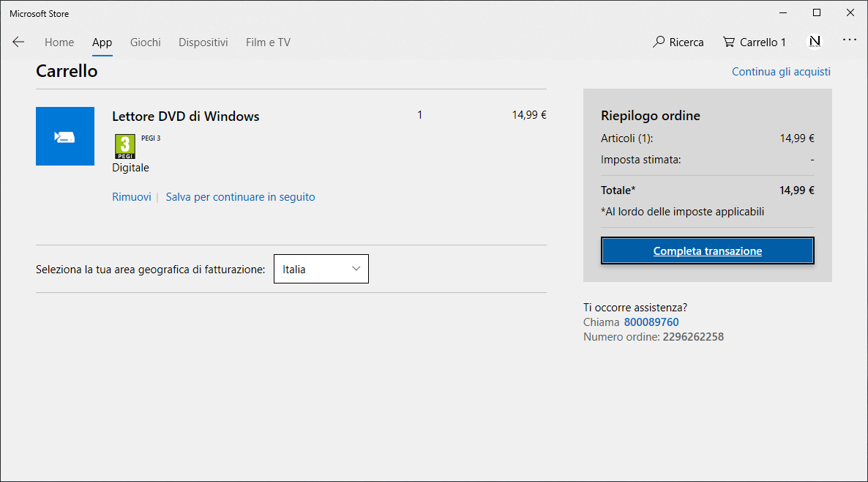The image size is (868, 482).
Task: Open the three-dots more menu
Action: [849, 40]
